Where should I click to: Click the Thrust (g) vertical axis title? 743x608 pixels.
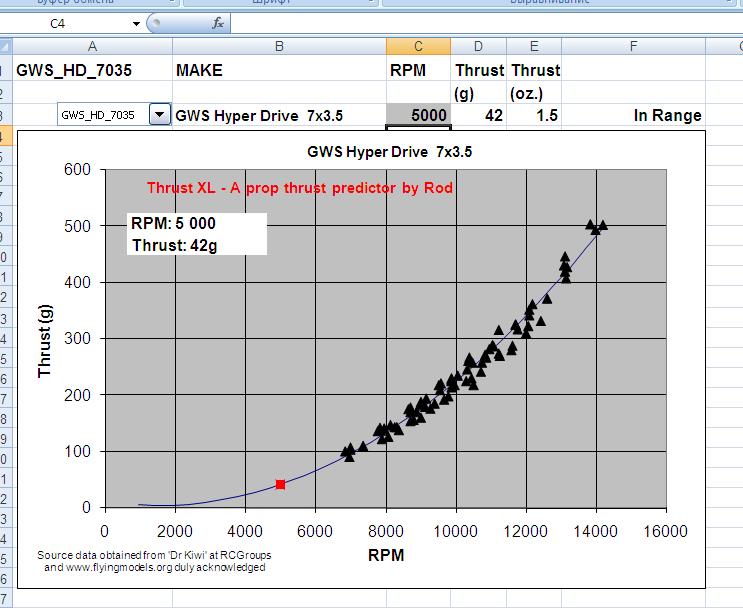(x=45, y=341)
